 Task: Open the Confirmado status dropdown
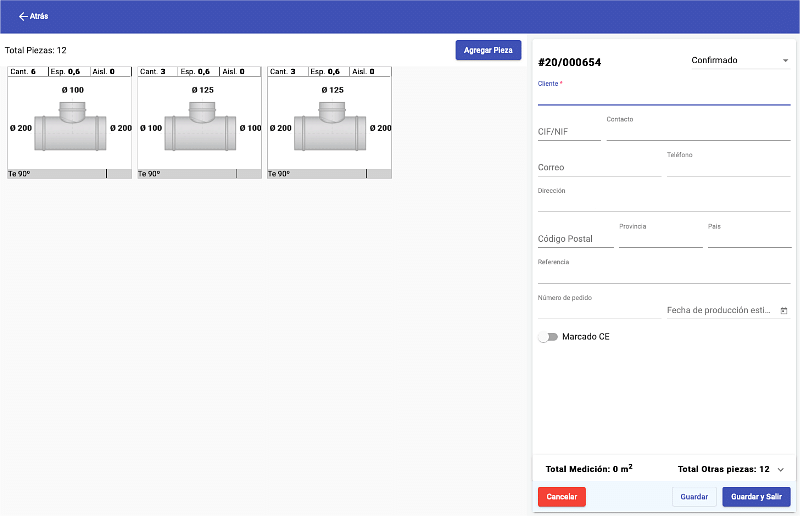click(739, 61)
